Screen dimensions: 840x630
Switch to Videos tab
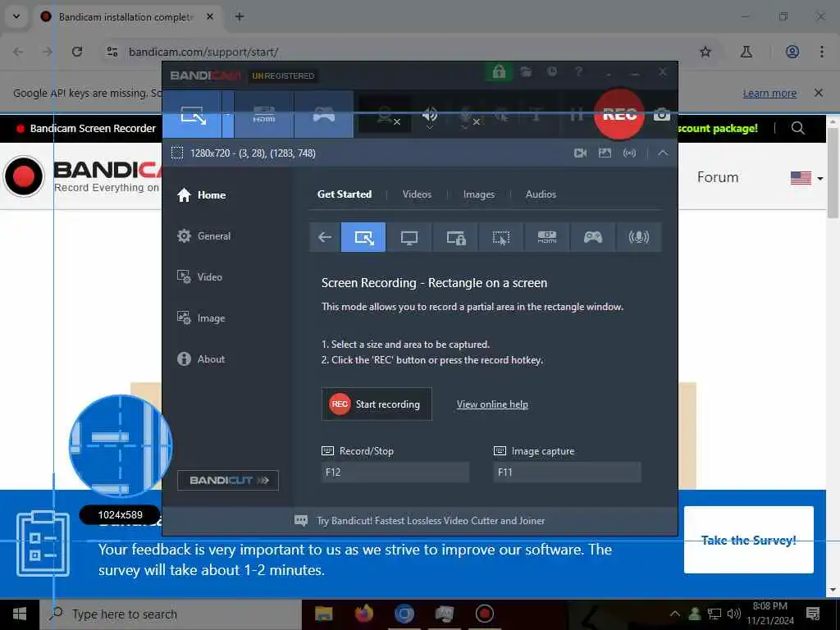(x=417, y=194)
